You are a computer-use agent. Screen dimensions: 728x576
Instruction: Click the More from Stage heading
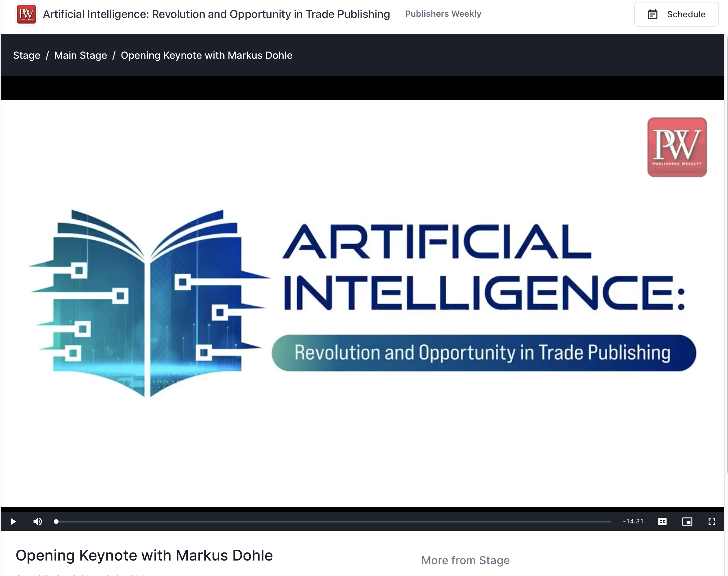click(465, 560)
